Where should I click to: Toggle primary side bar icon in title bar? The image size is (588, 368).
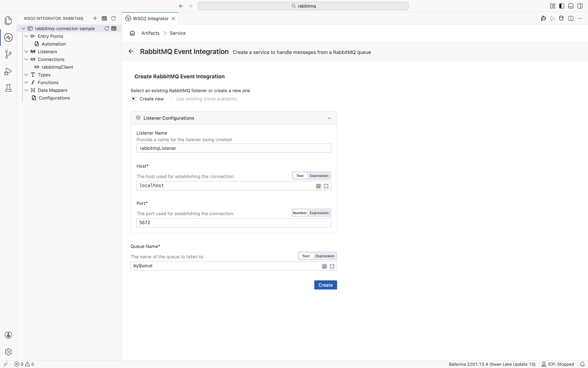562,6
